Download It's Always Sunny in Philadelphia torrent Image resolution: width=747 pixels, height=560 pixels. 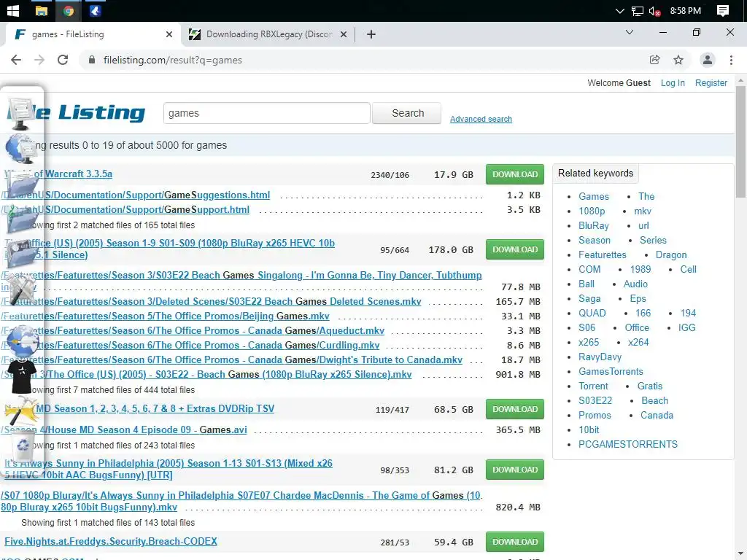click(x=514, y=470)
